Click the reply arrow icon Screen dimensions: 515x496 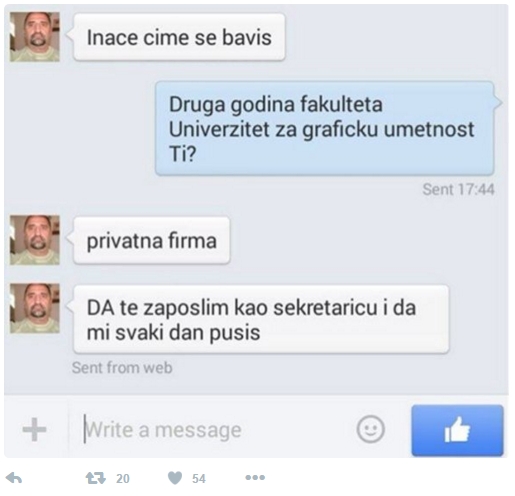(x=14, y=478)
